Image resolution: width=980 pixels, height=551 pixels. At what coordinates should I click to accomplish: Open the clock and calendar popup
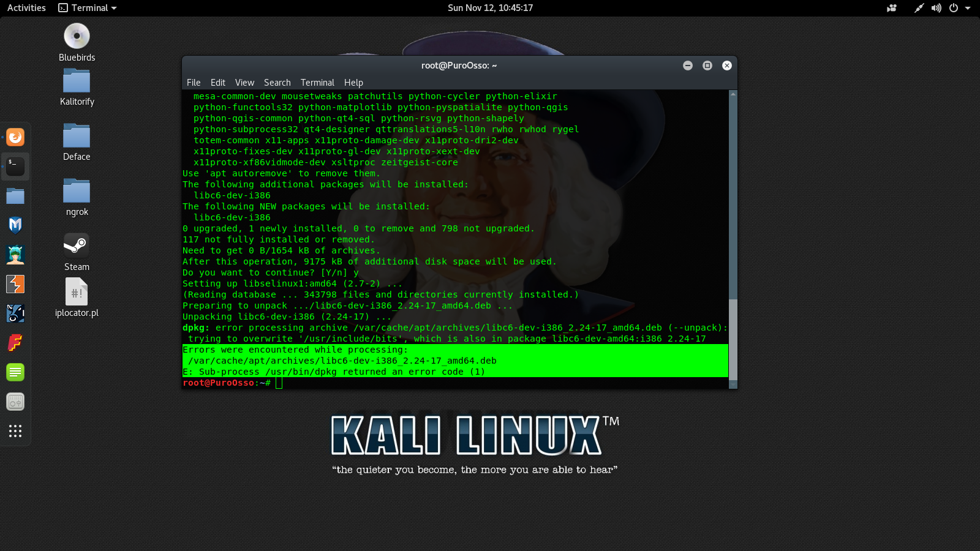point(490,8)
